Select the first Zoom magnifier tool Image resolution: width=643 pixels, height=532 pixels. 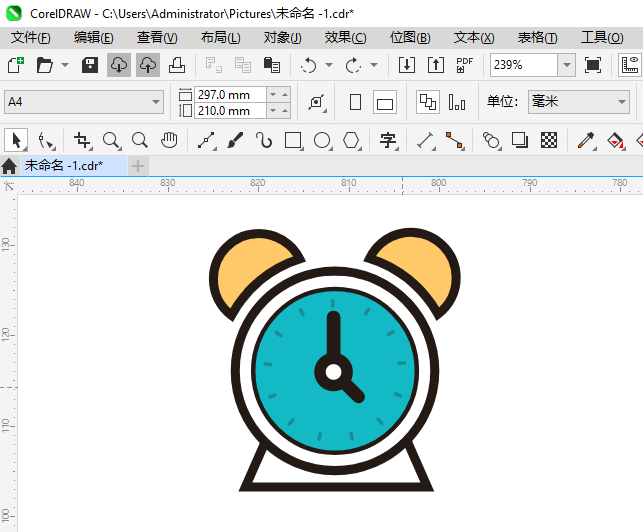112,140
